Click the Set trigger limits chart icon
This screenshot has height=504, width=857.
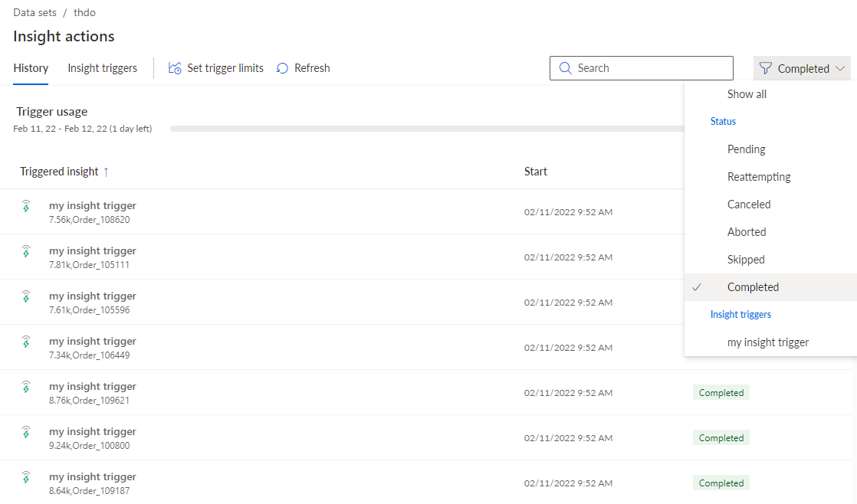174,67
